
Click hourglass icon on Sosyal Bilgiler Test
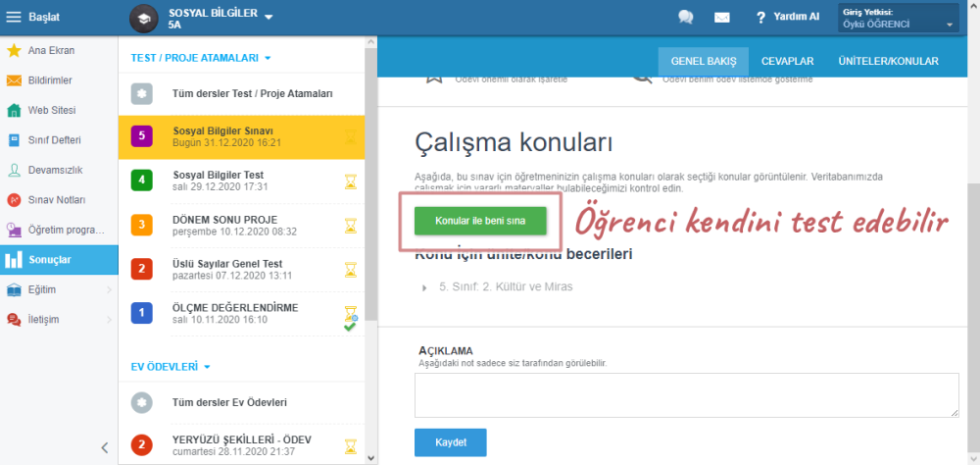click(x=351, y=181)
